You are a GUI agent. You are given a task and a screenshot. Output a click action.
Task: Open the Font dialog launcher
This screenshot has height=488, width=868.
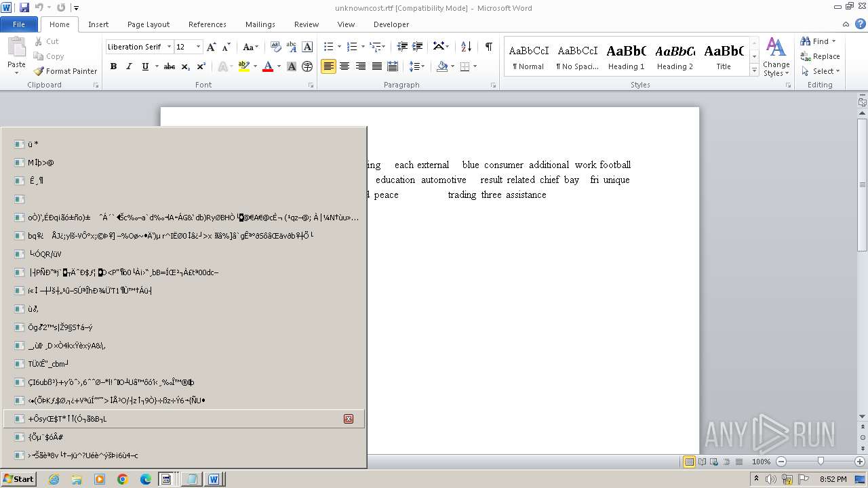click(x=311, y=85)
